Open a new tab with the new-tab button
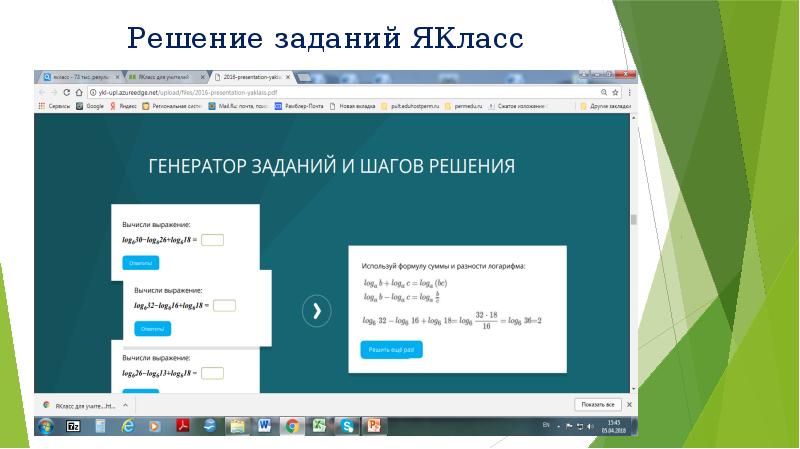The height and width of the screenshot is (449, 800). 304,77
